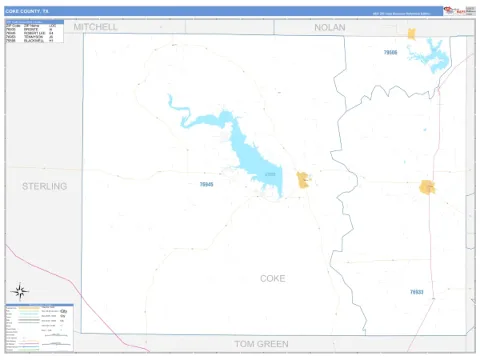
Task: Click the COKE county name label
Action: point(273,278)
